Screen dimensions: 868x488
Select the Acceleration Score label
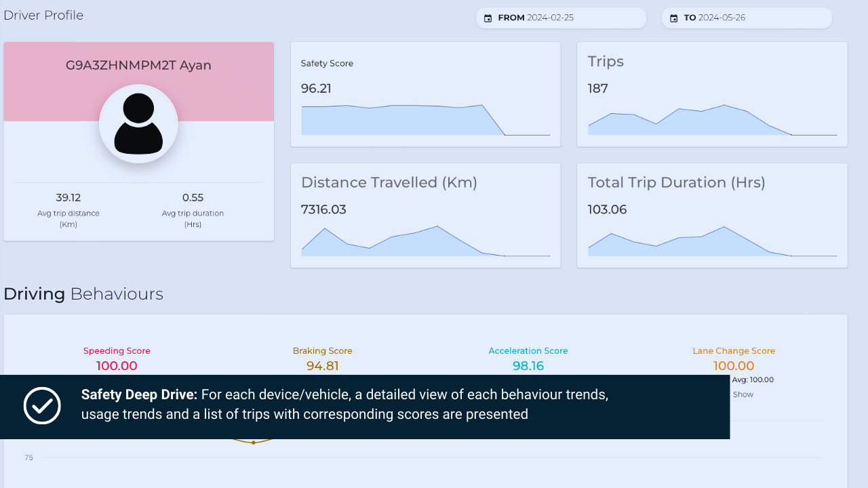pos(528,351)
